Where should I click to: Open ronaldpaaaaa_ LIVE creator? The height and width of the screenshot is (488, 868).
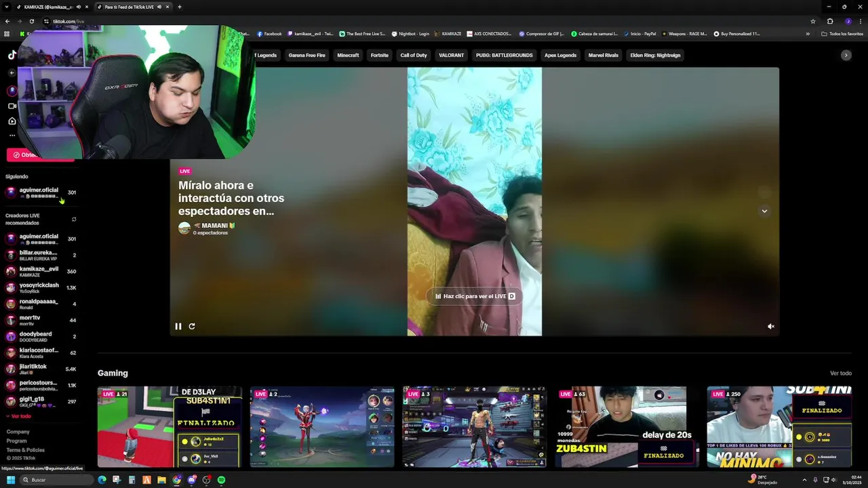tap(41, 304)
